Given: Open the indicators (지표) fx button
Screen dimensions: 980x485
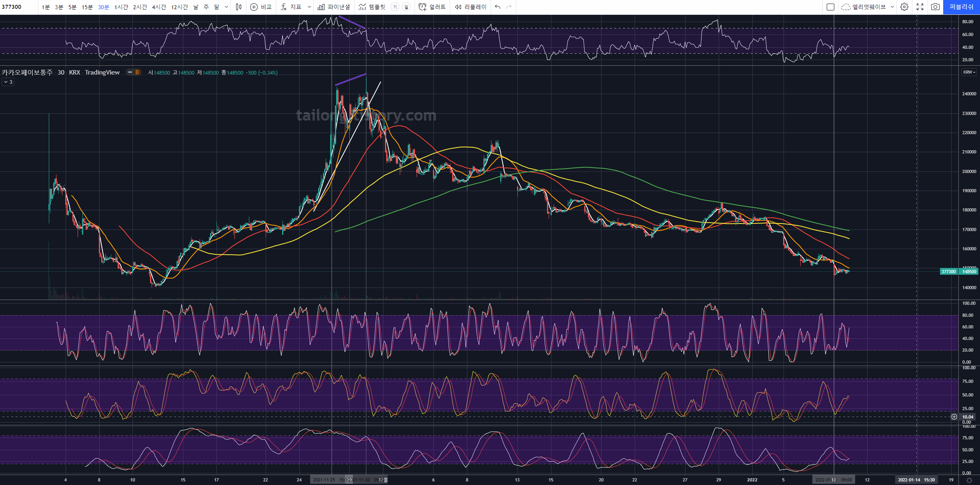Looking at the screenshot, I should 284,7.
